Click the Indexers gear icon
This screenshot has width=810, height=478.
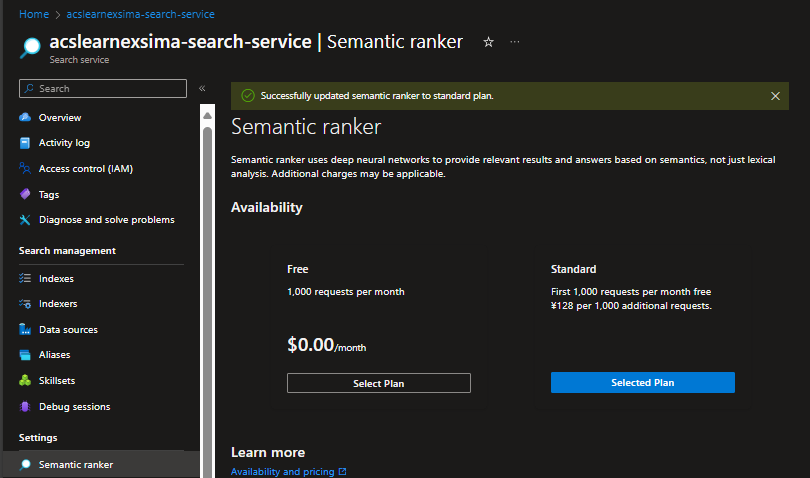point(25,303)
